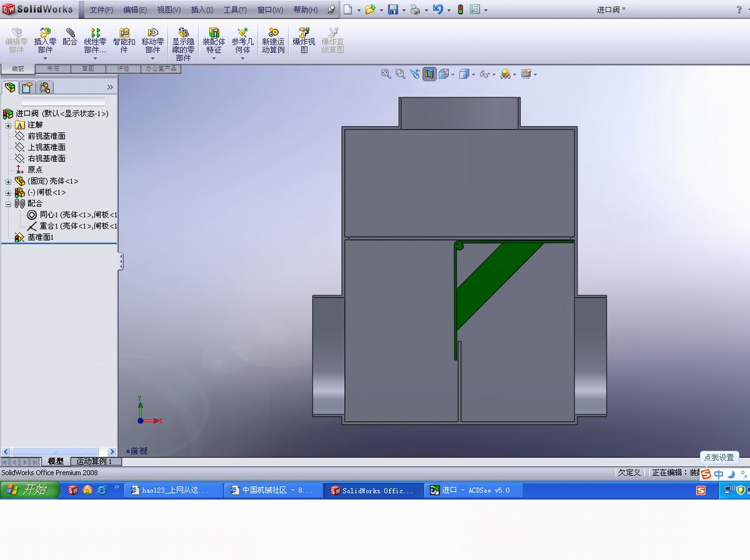Expand the (-) 闸板<1> node
The height and width of the screenshot is (560, 750).
tap(8, 193)
